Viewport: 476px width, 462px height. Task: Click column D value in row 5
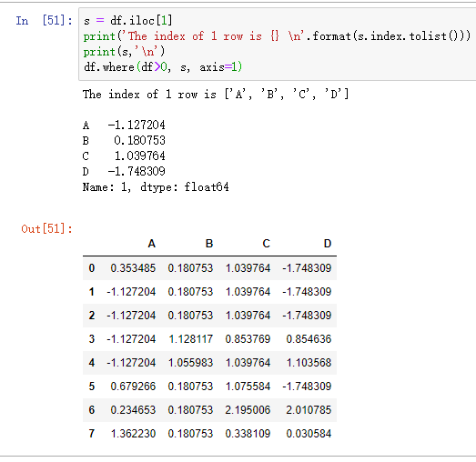pyautogui.click(x=307, y=387)
